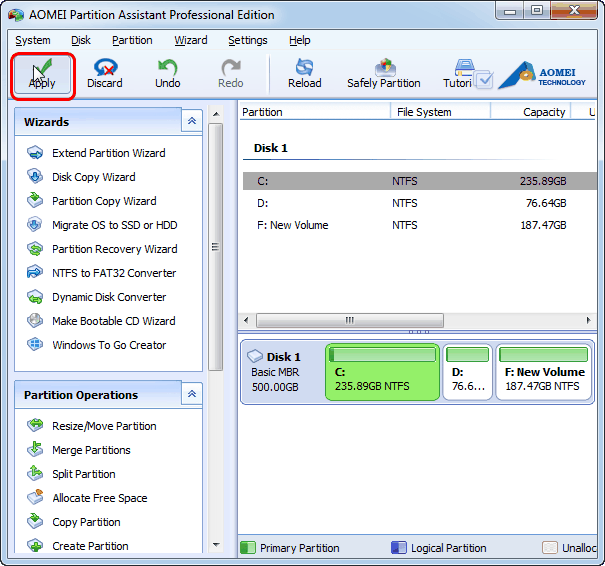Click the 76.64GB capacity value

pos(546,203)
